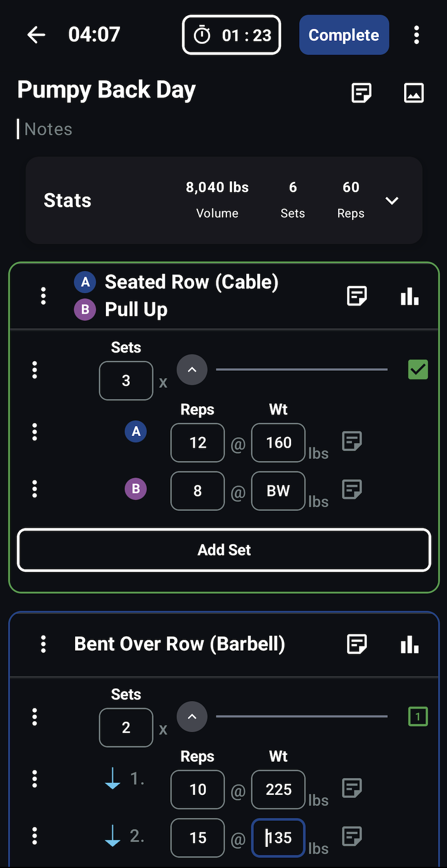Collapse the Seated Row rest timer row
Screen dimensions: 447x868
point(192,369)
